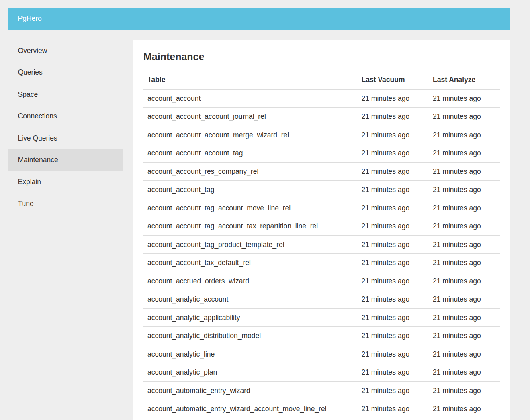
Task: Open the Queries section
Action: pos(30,72)
